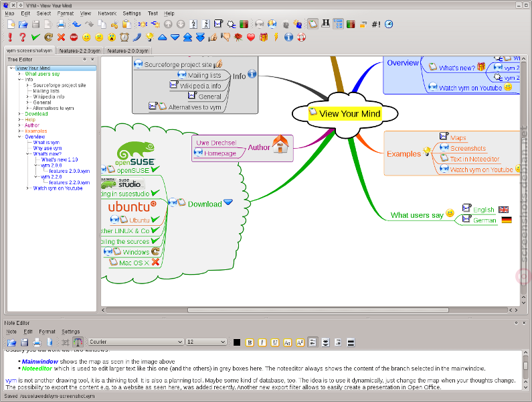Expand the Download tree branch
Screen dimensions: 532x402
tap(19, 114)
